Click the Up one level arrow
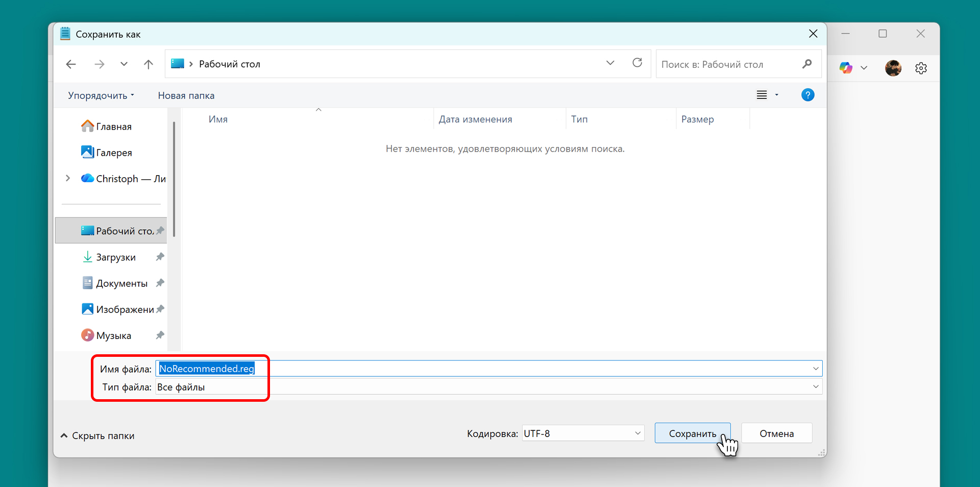 (148, 64)
